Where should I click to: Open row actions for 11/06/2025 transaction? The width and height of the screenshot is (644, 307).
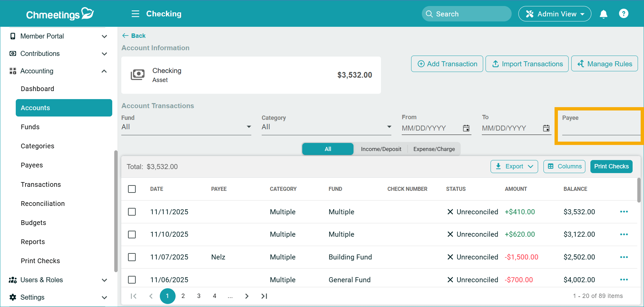(624, 280)
